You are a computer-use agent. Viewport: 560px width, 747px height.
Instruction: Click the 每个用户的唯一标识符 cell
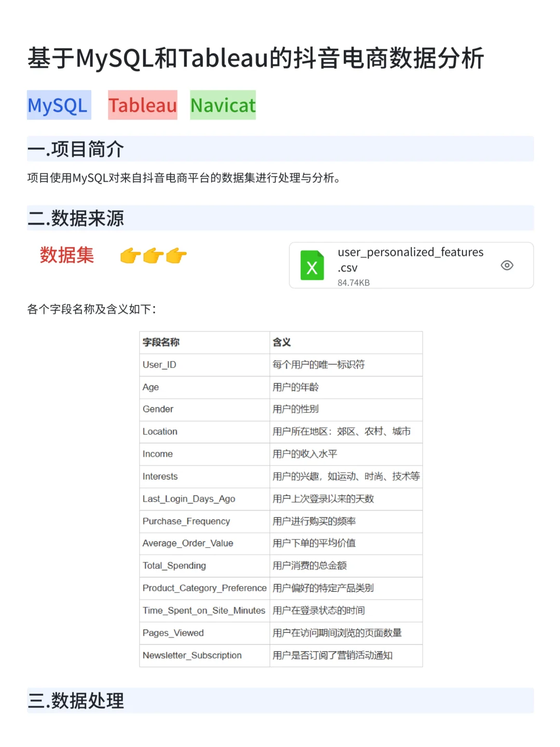click(346, 365)
